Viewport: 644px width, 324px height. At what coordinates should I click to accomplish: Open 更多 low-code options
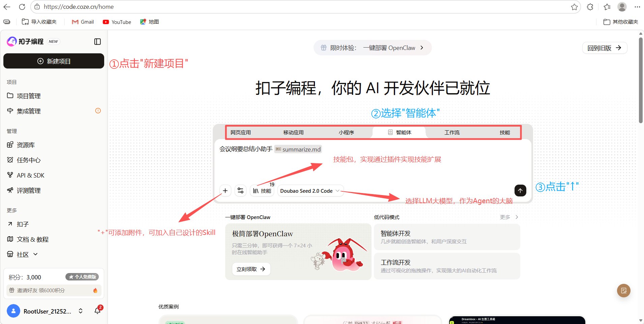[509, 217]
